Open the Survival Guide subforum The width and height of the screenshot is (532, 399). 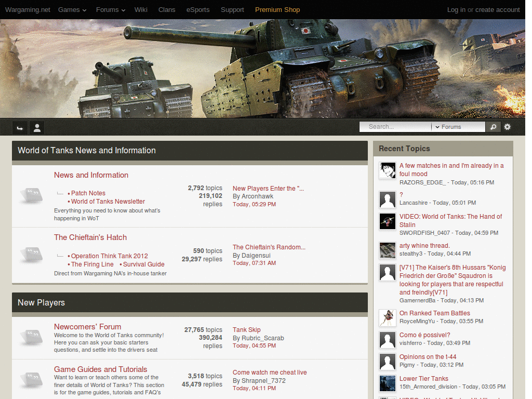point(143,264)
